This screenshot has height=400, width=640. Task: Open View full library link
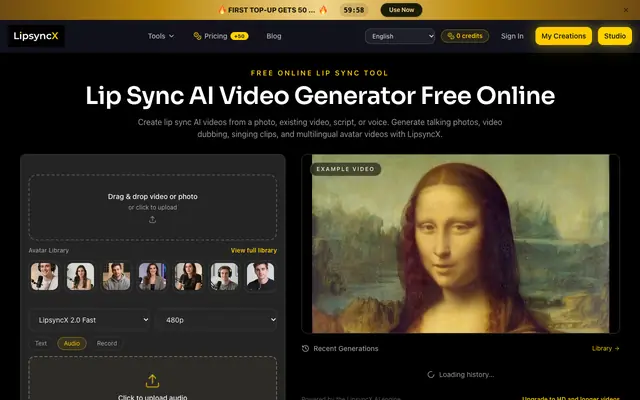253,250
